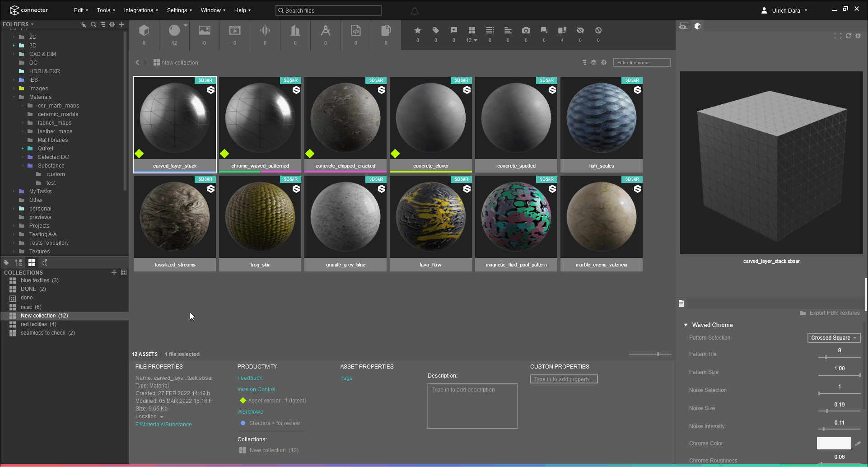Open the Tools menu
The image size is (868, 467).
pyautogui.click(x=106, y=10)
